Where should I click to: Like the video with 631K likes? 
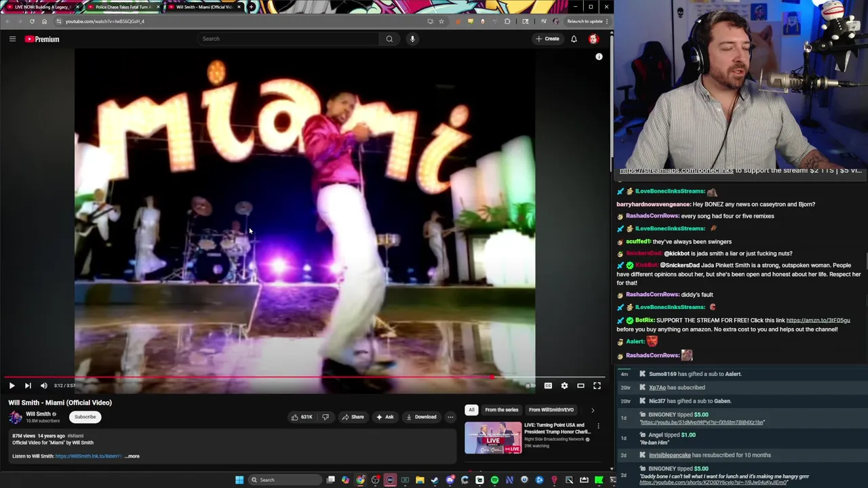[x=302, y=417]
